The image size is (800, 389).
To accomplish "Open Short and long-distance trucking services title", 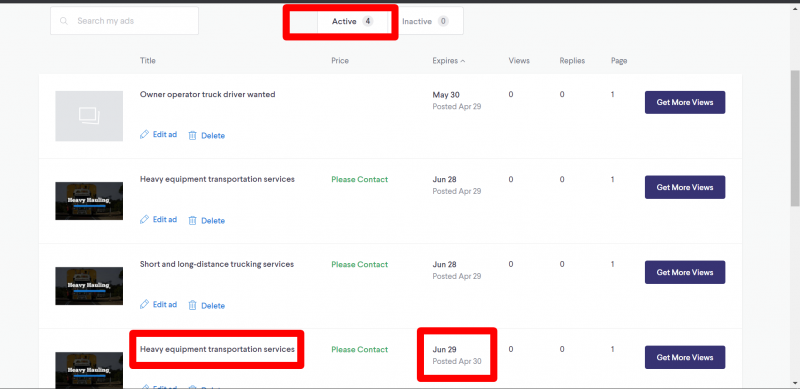I will (217, 264).
